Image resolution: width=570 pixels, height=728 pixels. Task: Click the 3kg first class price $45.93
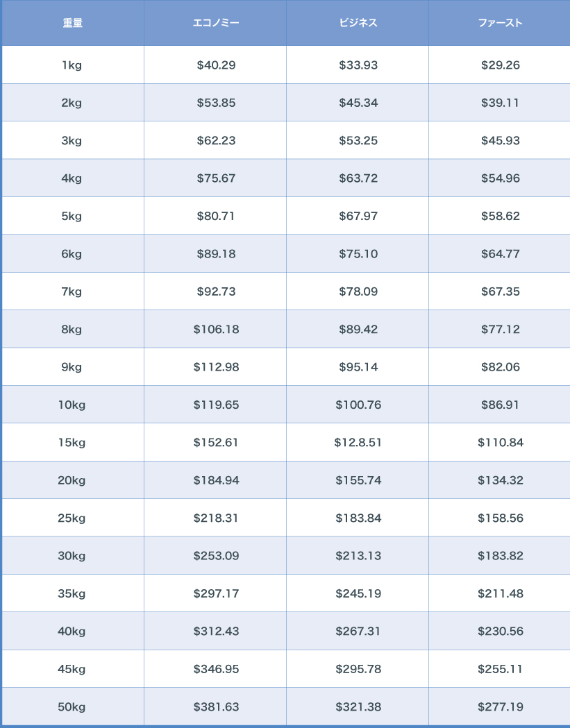(x=501, y=141)
